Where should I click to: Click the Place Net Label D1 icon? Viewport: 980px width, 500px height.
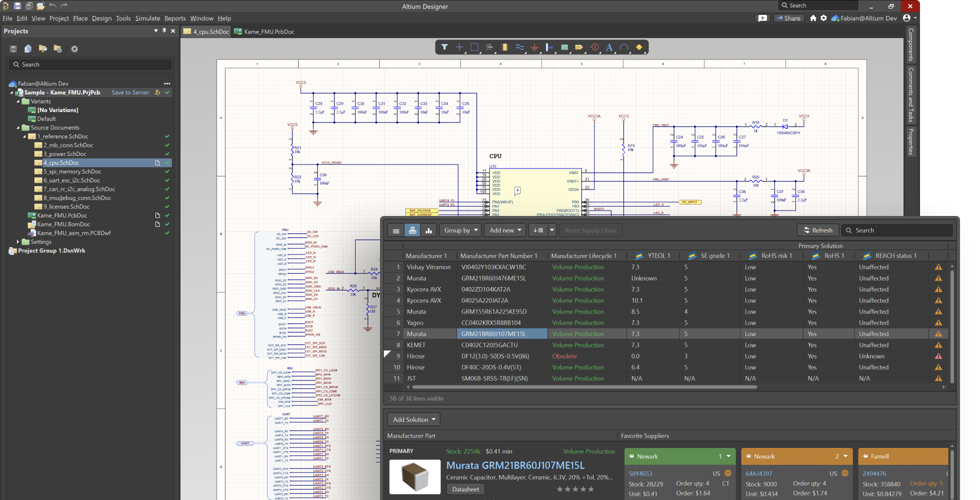point(579,47)
